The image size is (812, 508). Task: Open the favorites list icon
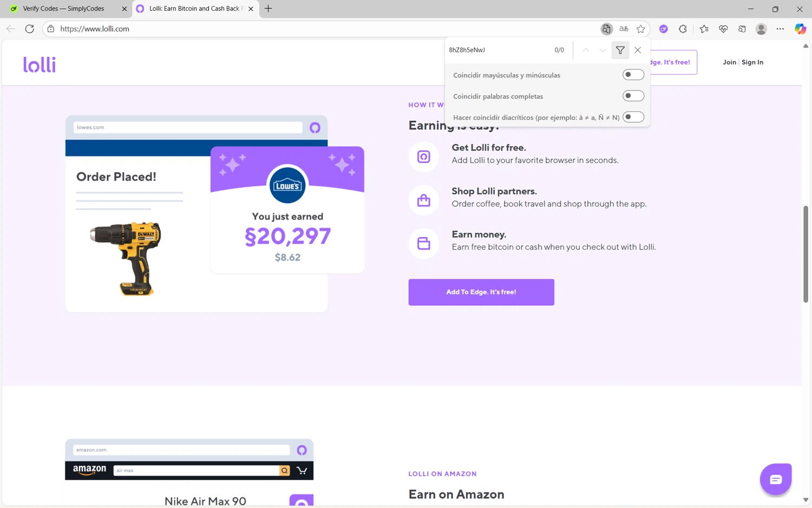tap(704, 29)
